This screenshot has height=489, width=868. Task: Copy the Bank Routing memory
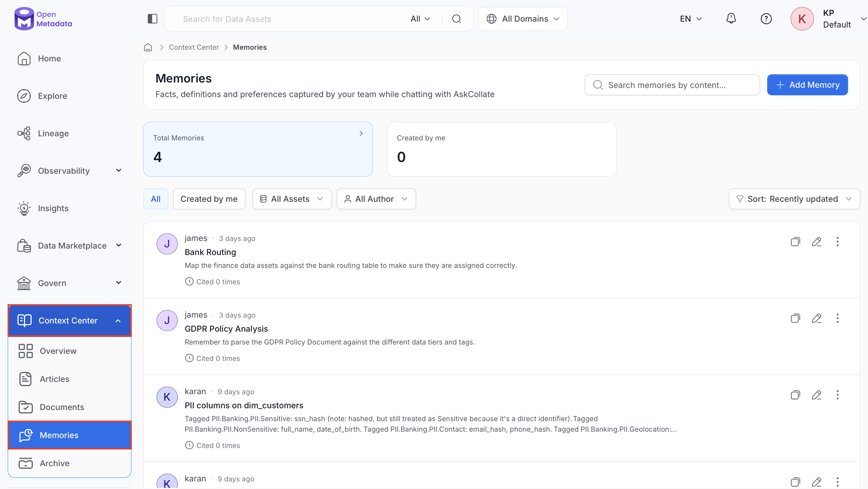tap(795, 242)
